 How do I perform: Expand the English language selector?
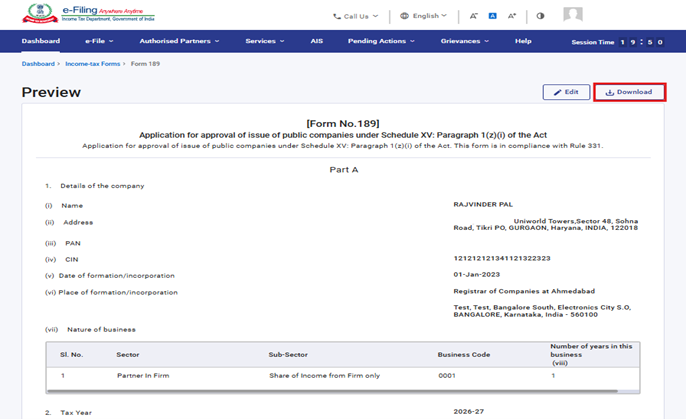click(x=423, y=16)
